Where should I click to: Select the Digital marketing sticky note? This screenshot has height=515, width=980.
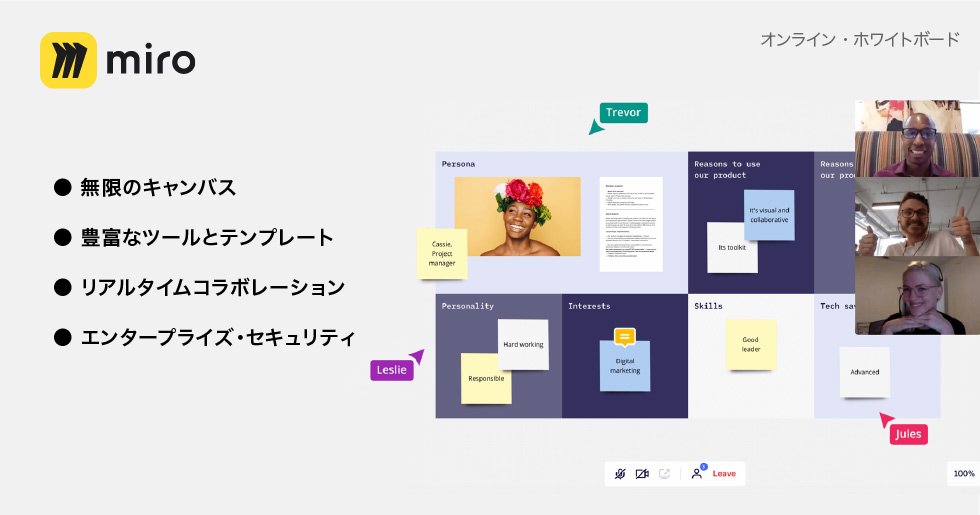click(625, 366)
